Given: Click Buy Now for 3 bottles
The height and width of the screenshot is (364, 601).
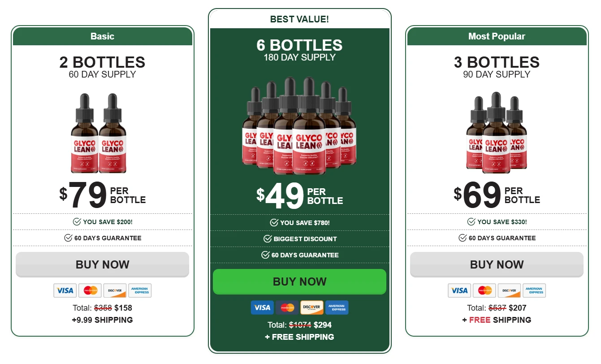Looking at the screenshot, I should 497,264.
